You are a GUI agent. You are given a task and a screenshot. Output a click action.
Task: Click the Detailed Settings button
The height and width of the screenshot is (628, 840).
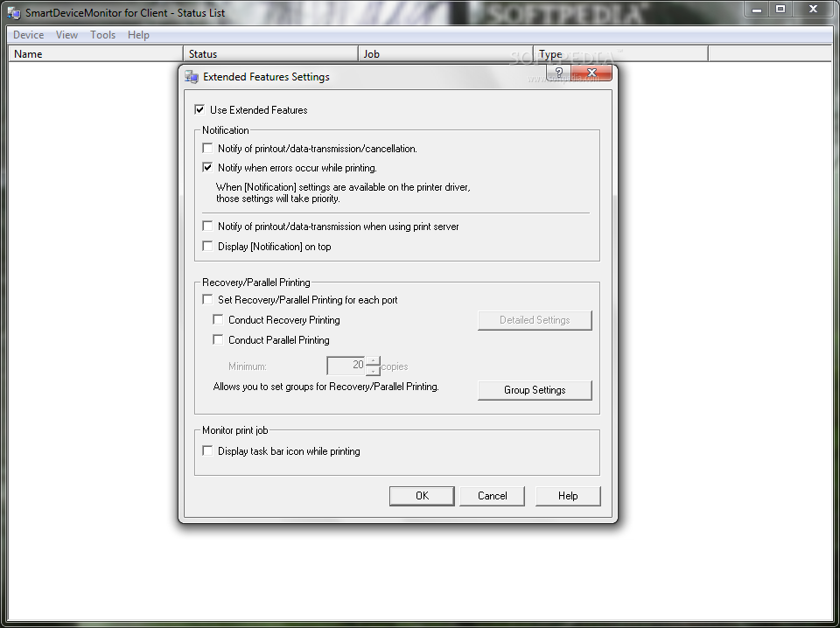(x=535, y=320)
